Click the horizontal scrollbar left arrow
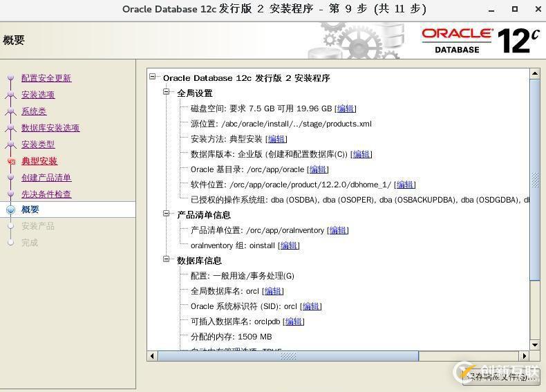Image resolution: width=546 pixels, height=392 pixels. click(x=152, y=356)
